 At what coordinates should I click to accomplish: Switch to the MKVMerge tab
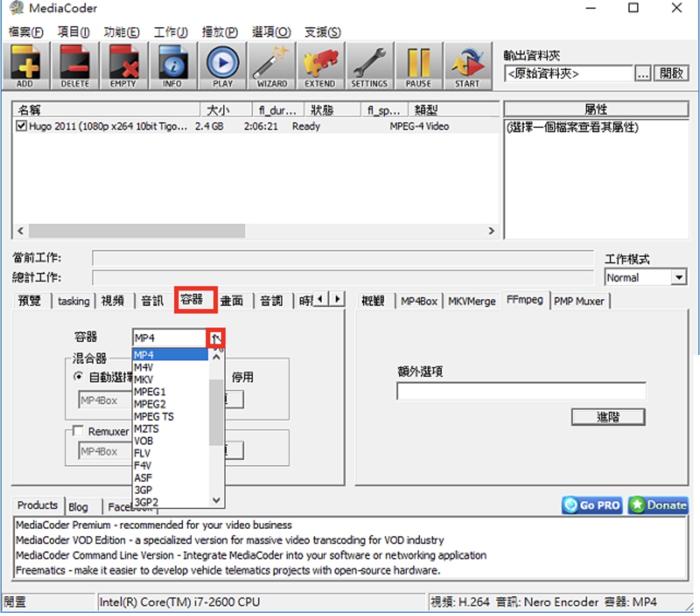click(472, 301)
